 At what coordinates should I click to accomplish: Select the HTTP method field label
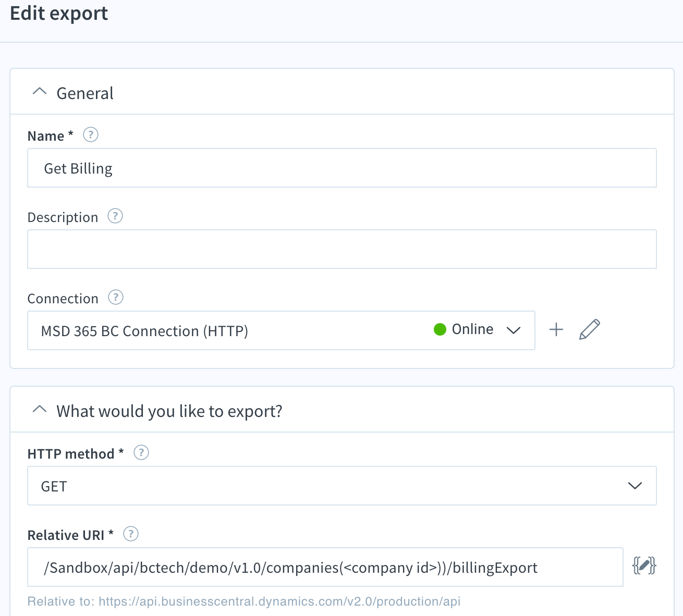pos(76,454)
